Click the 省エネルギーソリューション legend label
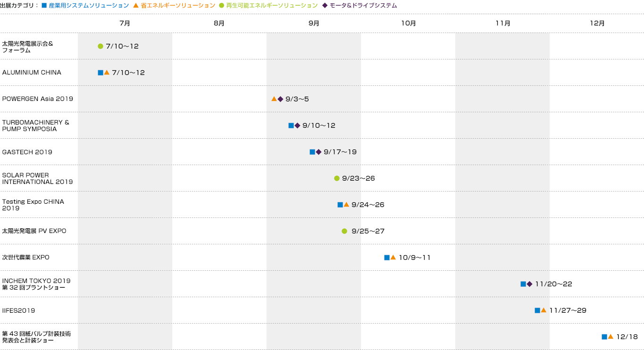 pyautogui.click(x=178, y=6)
